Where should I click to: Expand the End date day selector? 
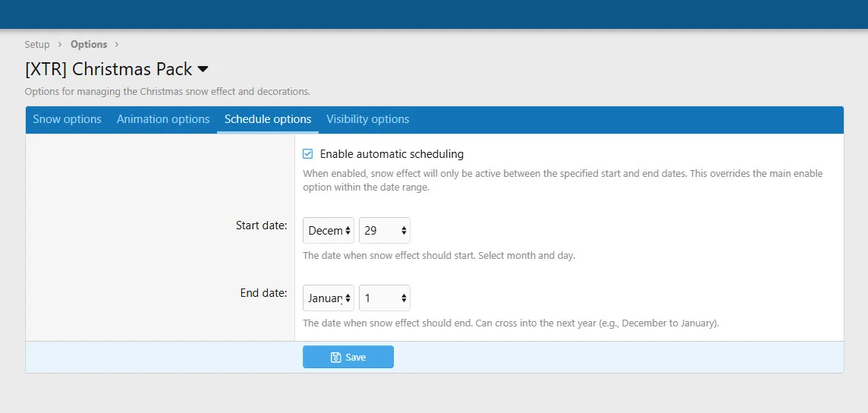click(385, 298)
